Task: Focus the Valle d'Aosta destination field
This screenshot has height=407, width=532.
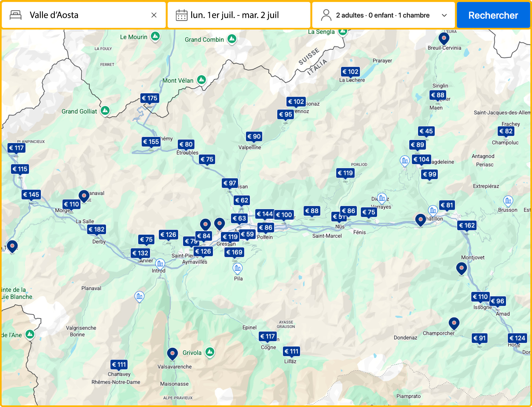Action: point(84,15)
